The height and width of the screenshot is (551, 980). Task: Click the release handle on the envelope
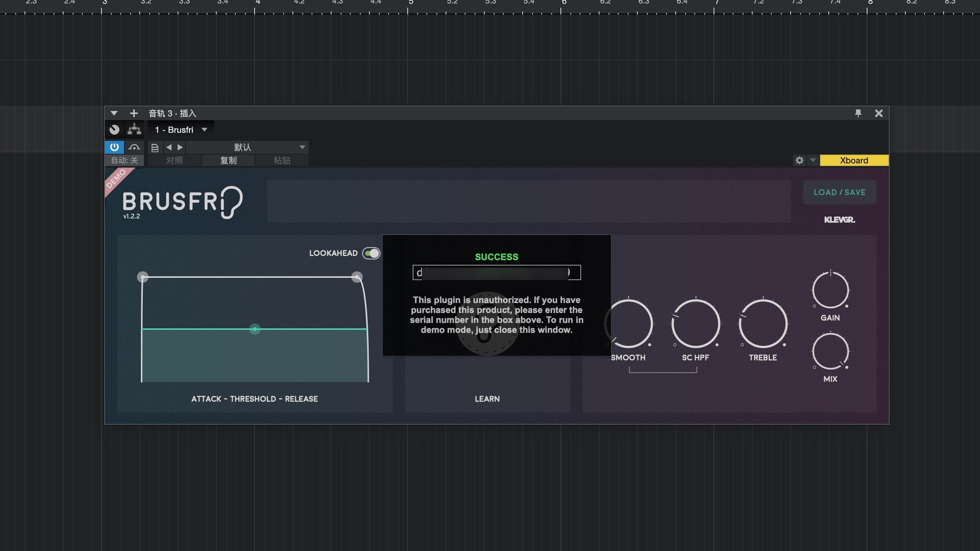pos(357,277)
